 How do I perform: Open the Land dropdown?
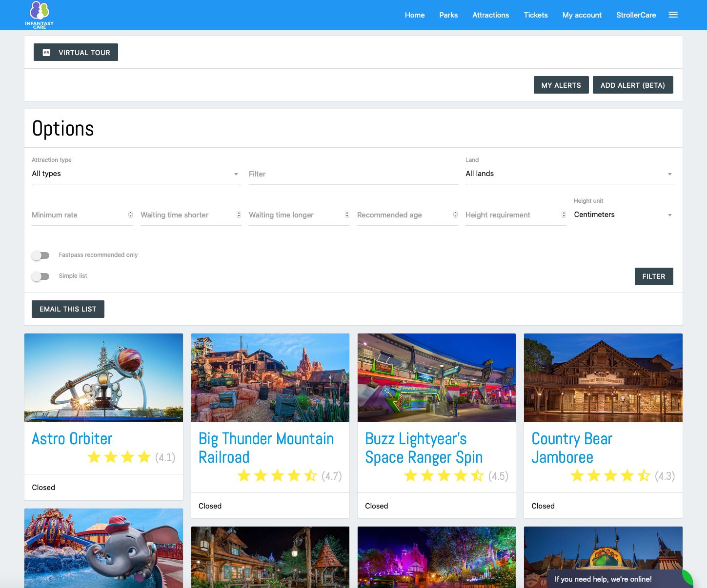coord(570,174)
